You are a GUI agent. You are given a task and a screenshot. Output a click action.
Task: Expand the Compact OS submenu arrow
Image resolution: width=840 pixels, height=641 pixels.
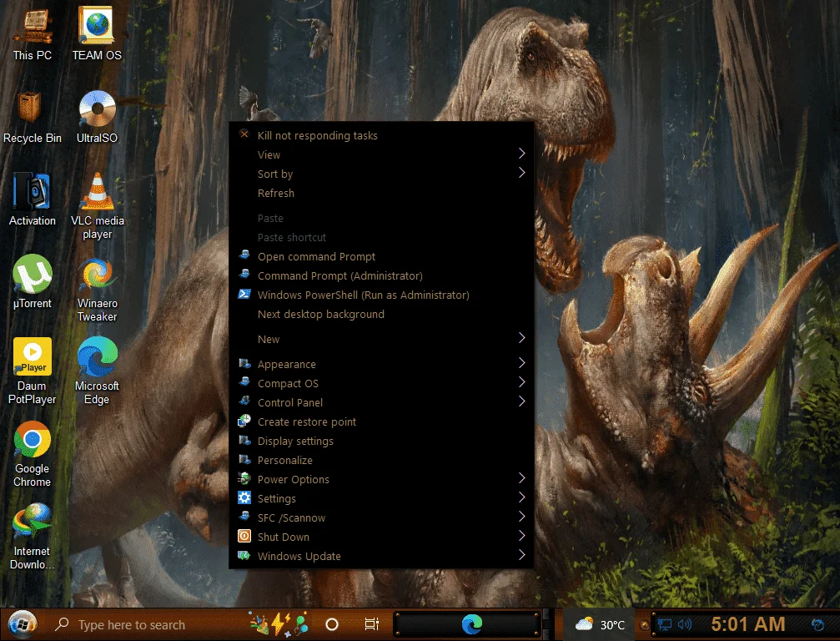pos(522,382)
